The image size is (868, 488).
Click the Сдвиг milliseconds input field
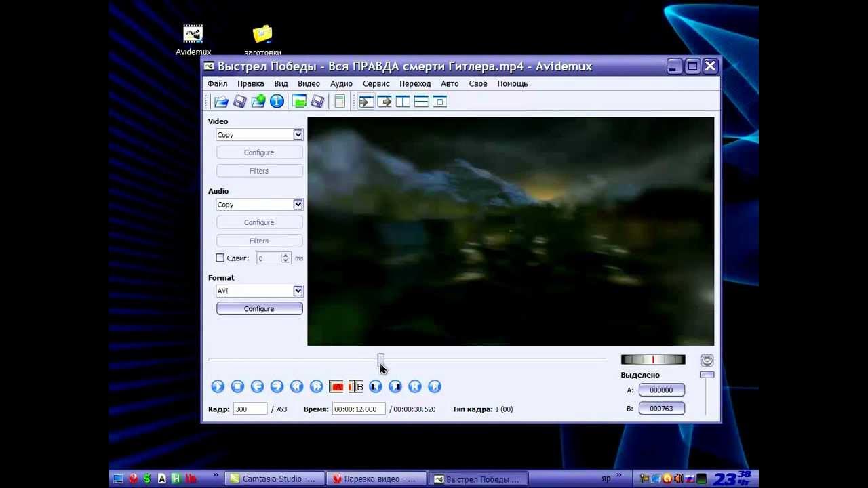(269, 258)
